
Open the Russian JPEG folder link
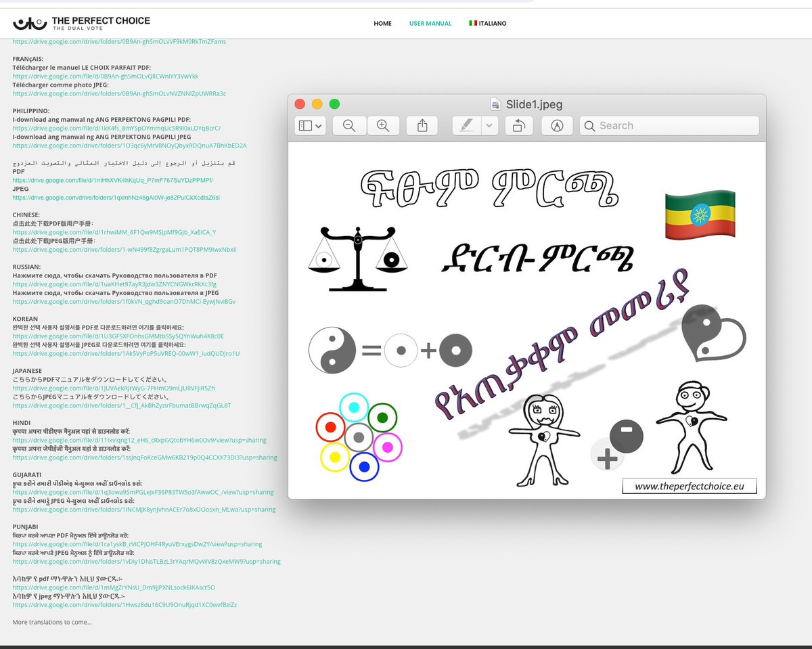pos(124,302)
